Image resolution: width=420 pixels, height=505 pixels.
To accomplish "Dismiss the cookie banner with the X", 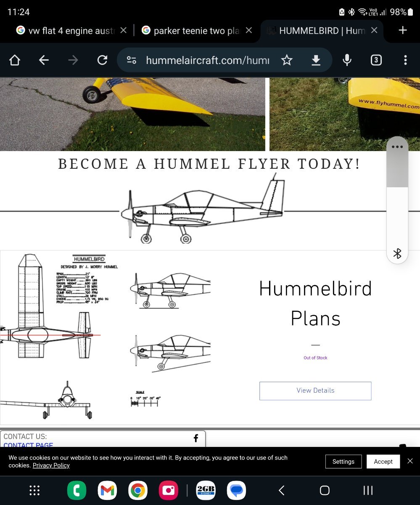I will coord(410,461).
